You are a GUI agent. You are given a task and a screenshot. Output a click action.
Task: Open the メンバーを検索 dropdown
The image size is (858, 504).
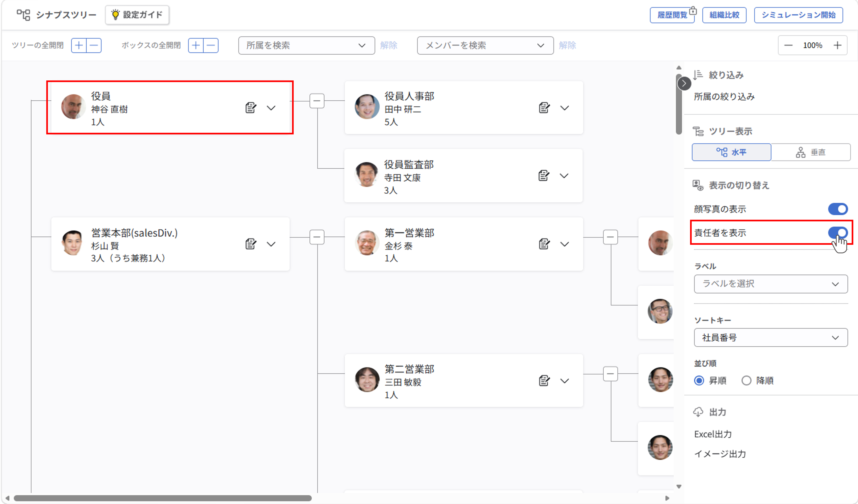tap(485, 45)
